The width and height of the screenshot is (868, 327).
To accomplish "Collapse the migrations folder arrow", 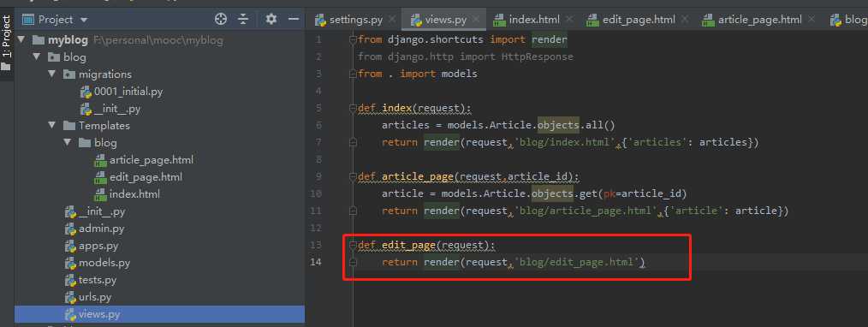I will click(x=52, y=74).
